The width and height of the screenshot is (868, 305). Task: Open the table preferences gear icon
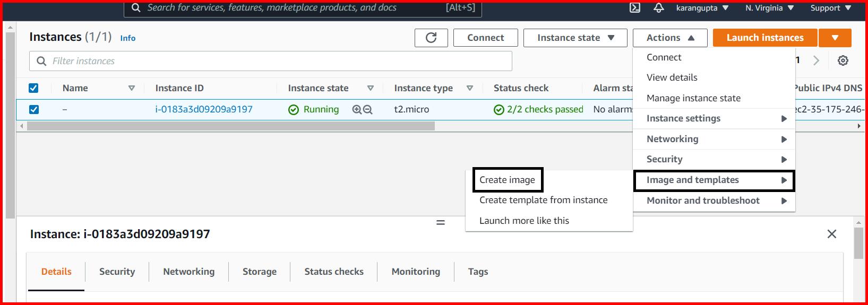pyautogui.click(x=843, y=60)
